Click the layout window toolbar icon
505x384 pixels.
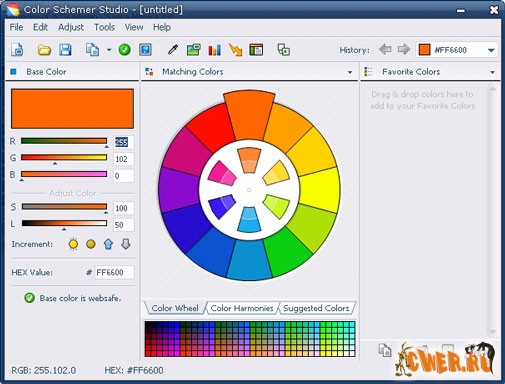point(256,50)
